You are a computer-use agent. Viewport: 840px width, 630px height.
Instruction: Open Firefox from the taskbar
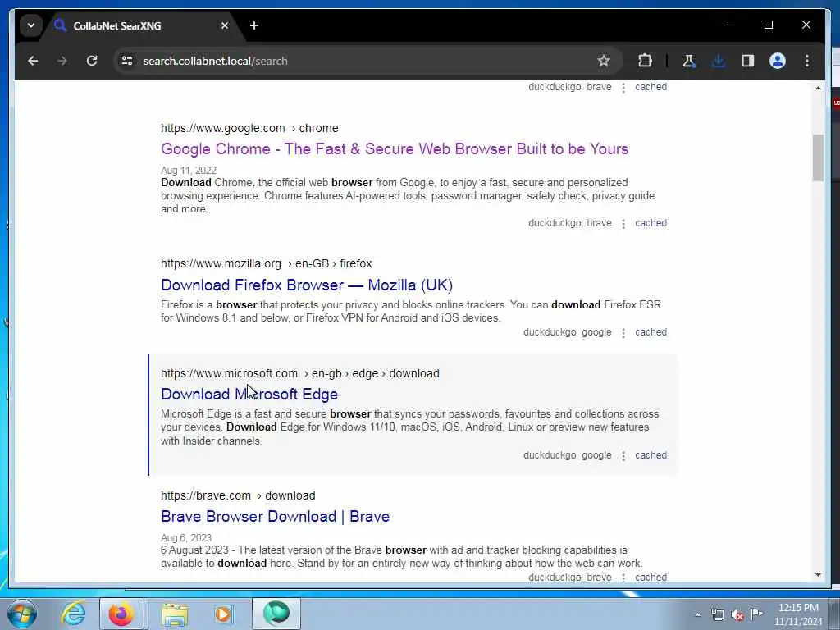pos(121,614)
